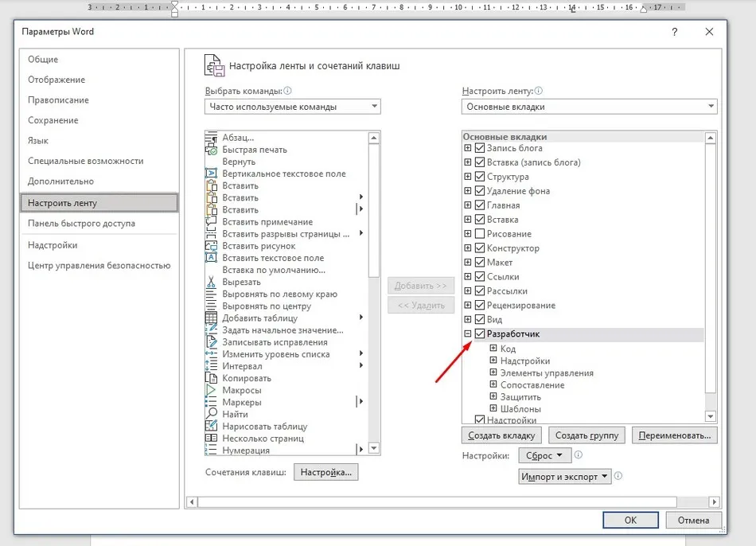Open the Общие options category
The width and height of the screenshot is (756, 546).
pyautogui.click(x=99, y=60)
